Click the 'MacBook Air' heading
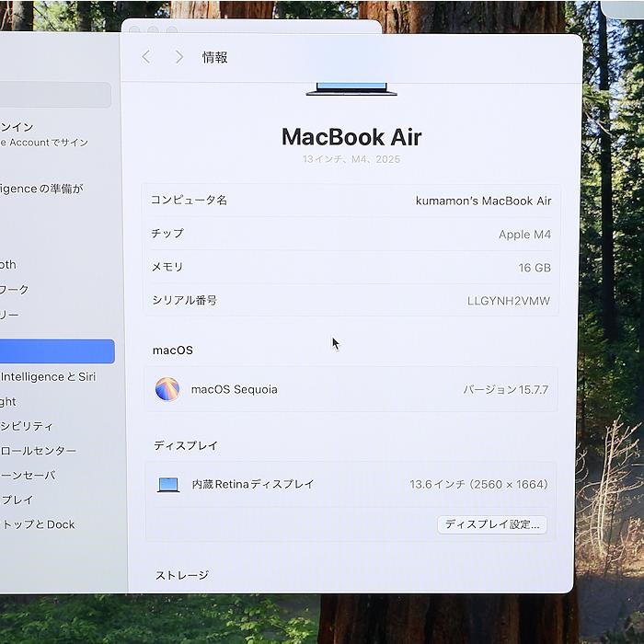Viewport: 644px width, 644px height. click(x=351, y=137)
